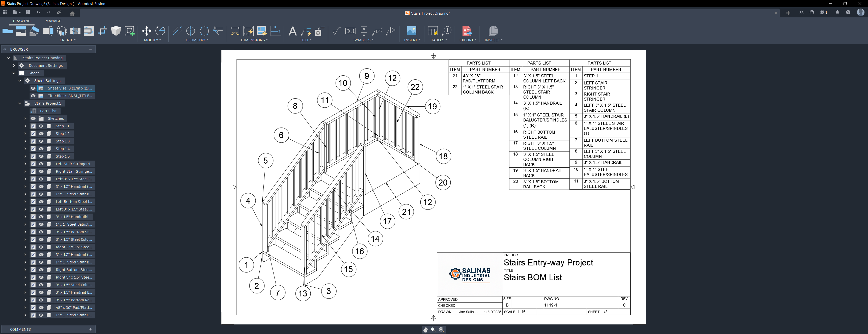The height and width of the screenshot is (334, 868).
Task: Expand the COMMENTS panel
Action: coord(90,329)
